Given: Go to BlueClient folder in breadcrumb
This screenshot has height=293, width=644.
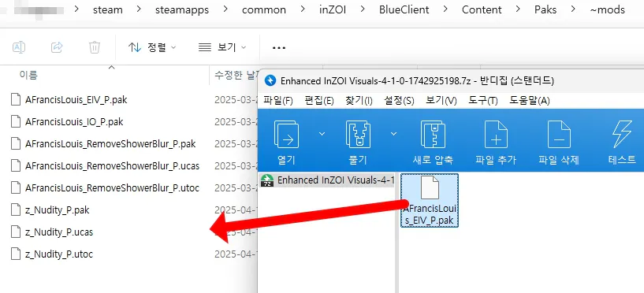Looking at the screenshot, I should (x=404, y=9).
